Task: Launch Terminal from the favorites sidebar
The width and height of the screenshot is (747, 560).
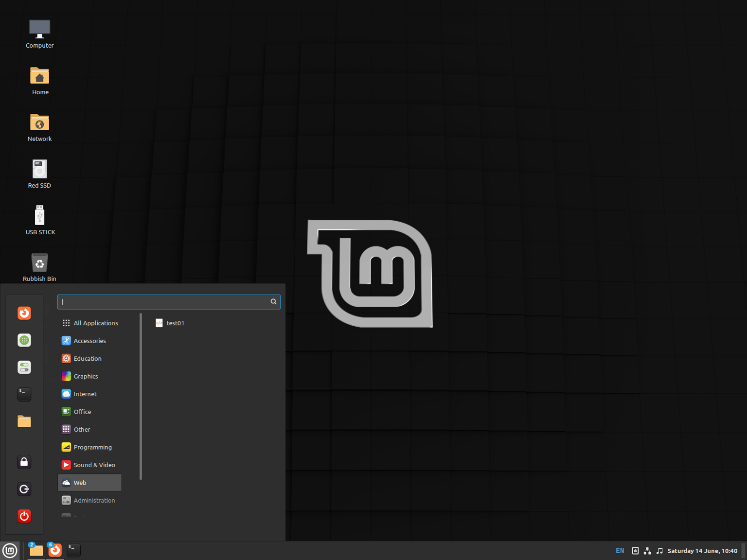Action: coord(24,394)
